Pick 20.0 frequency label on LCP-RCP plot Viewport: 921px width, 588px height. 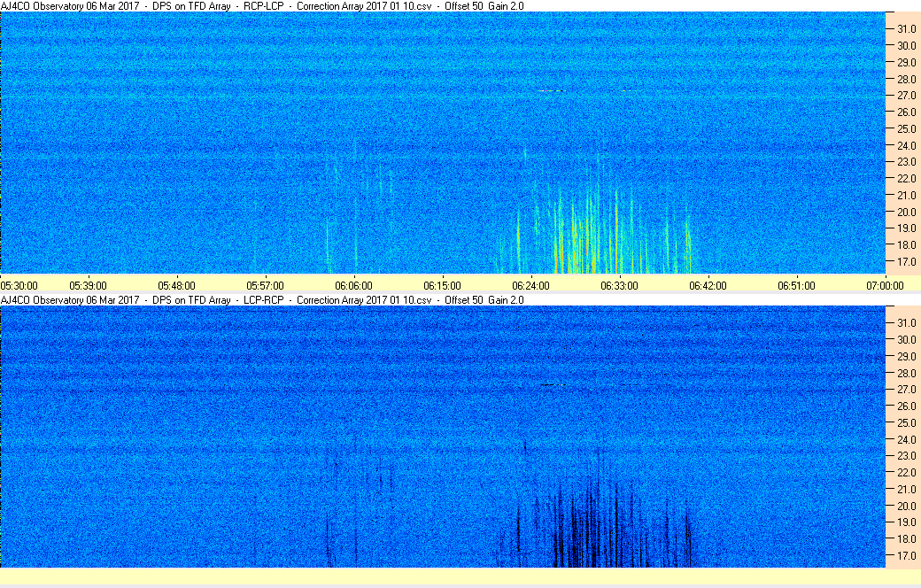(906, 506)
